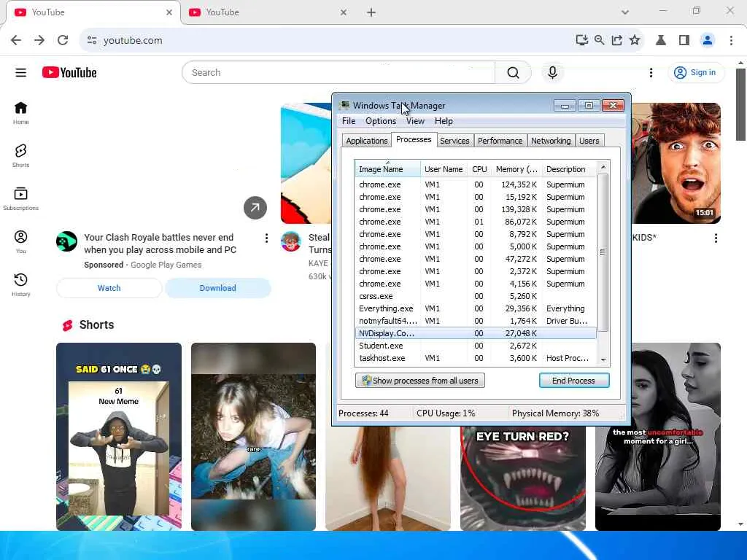Open options menu for KIDS video
The image size is (747, 560).
pyautogui.click(x=716, y=238)
